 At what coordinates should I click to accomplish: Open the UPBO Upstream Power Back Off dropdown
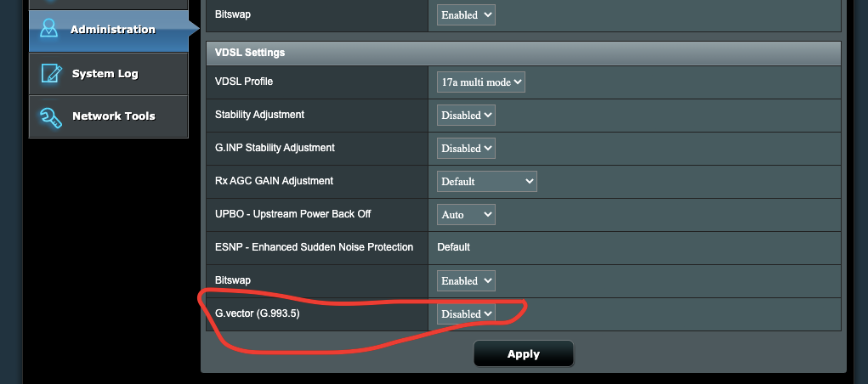point(466,215)
